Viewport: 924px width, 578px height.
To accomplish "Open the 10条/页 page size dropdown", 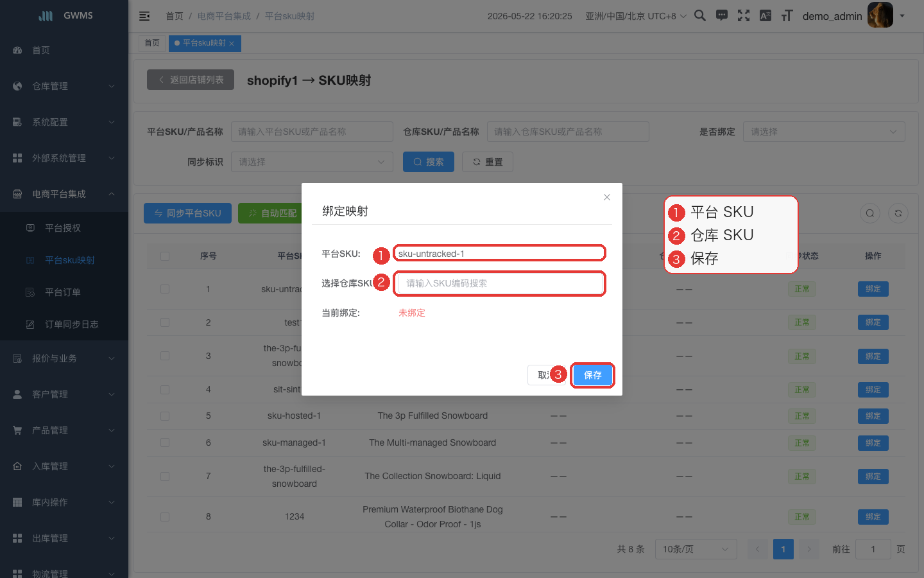I will tap(696, 549).
